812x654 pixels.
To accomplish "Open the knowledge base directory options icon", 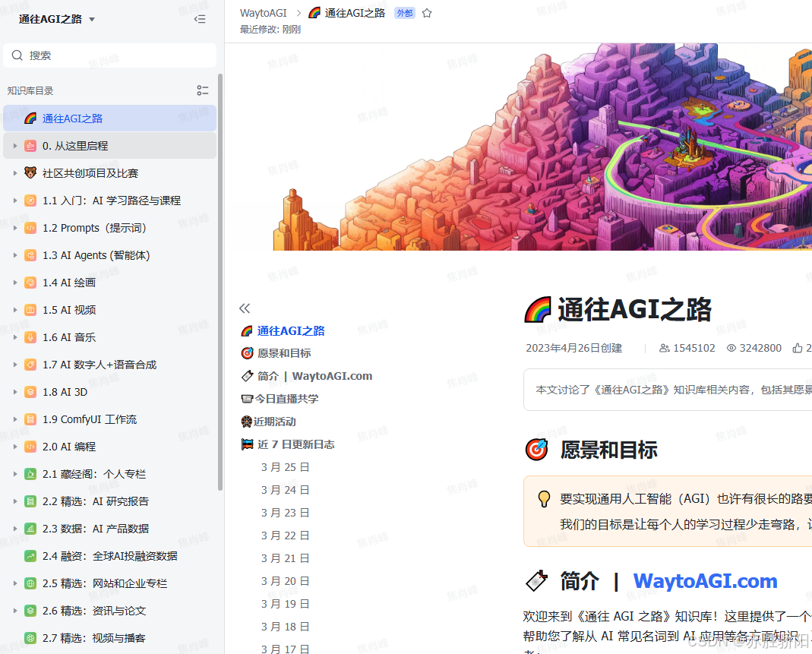I will point(203,90).
